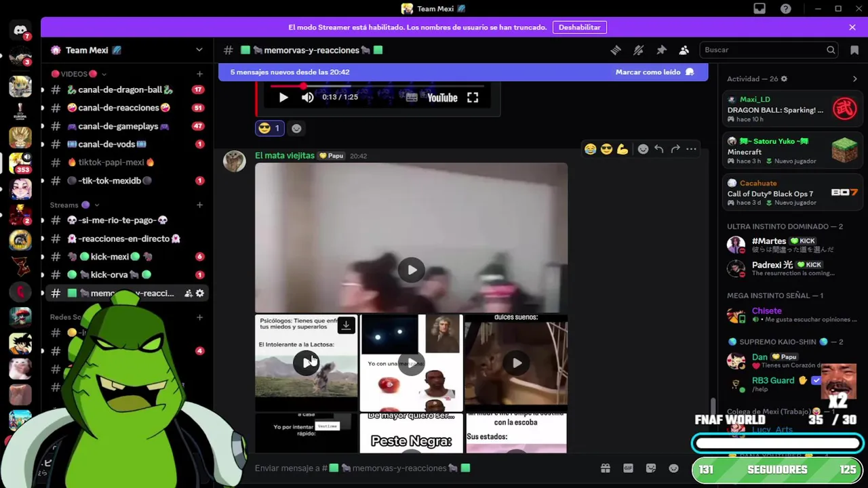Open kick-orva channel
Screen dimensions: 868x488
point(125,275)
